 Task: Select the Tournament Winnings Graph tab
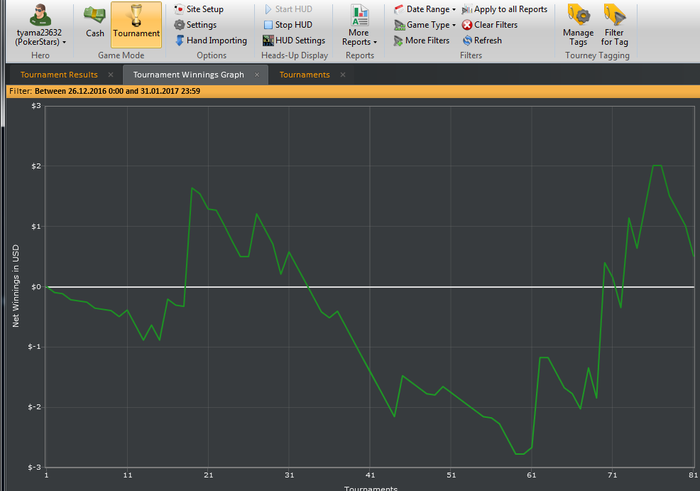coord(188,75)
